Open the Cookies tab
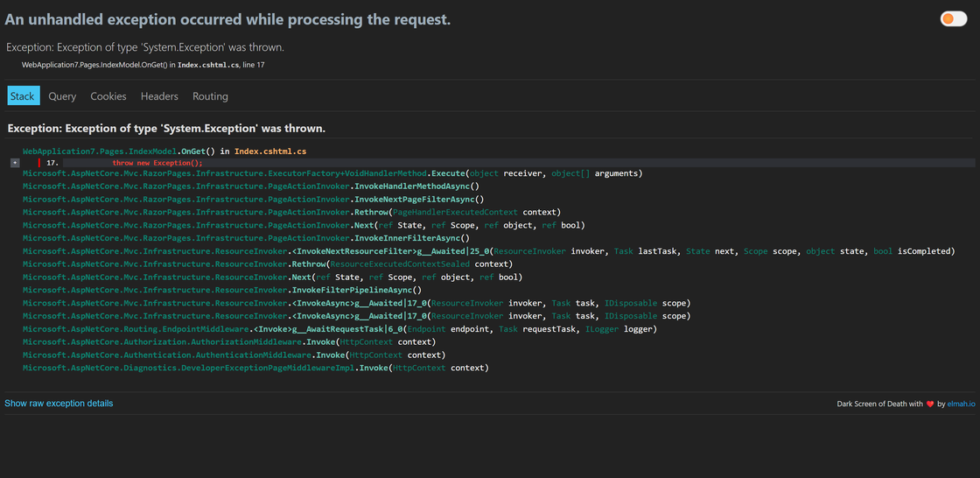This screenshot has height=478, width=980. (108, 95)
